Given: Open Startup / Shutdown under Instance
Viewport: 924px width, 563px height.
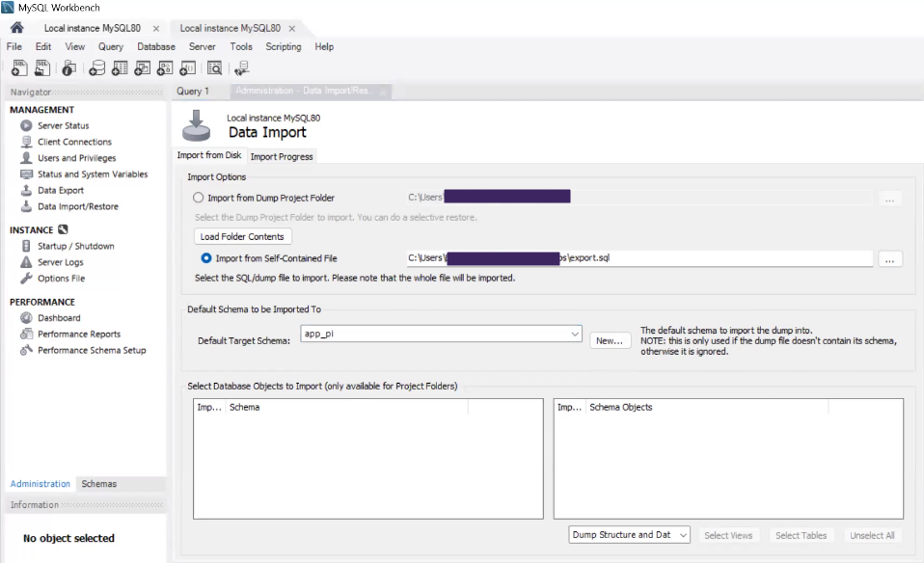Looking at the screenshot, I should pos(76,246).
